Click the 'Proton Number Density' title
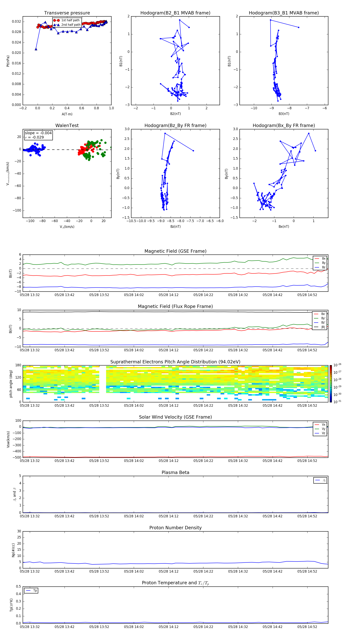The height and width of the screenshot is (644, 351). [175, 528]
